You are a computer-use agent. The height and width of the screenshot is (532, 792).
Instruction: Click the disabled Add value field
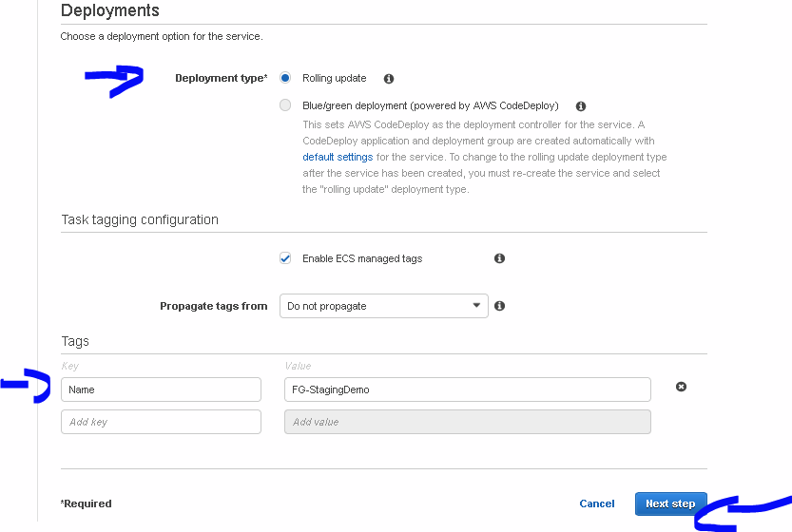tap(467, 422)
